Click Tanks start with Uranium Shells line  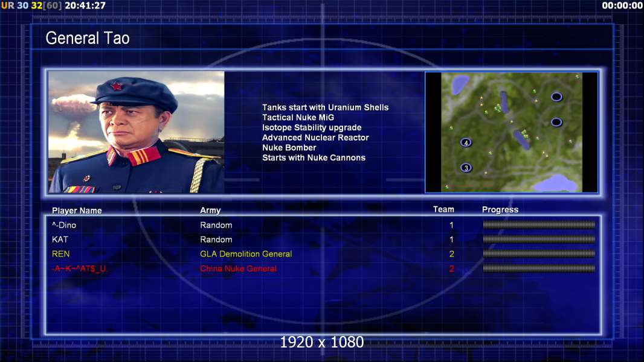pyautogui.click(x=325, y=107)
